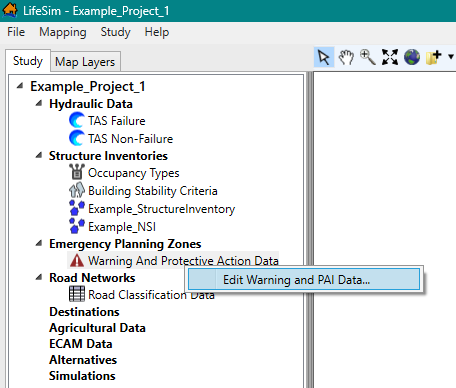
Task: Select TAS Failure tree item
Action: click(117, 121)
